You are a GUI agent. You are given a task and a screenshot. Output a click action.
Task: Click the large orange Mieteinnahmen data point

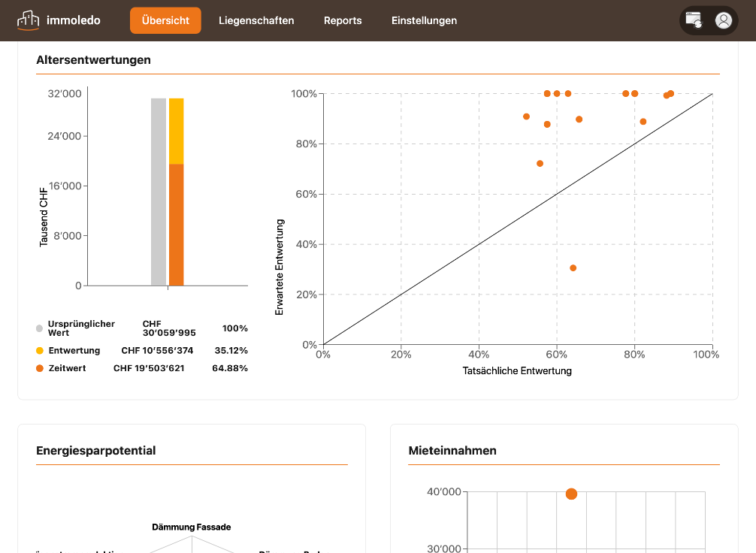pyautogui.click(x=571, y=494)
